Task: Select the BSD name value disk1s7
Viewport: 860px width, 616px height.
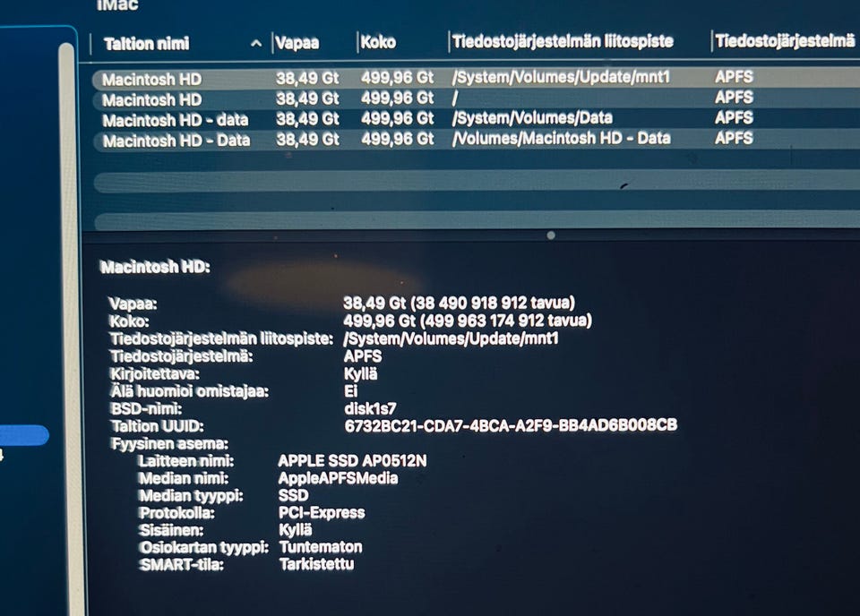Action: click(370, 408)
